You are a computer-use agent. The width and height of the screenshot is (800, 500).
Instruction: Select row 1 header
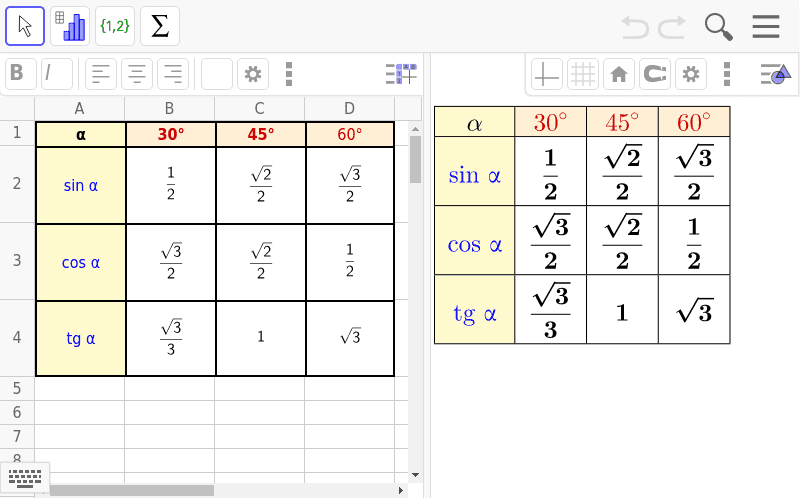point(17,133)
